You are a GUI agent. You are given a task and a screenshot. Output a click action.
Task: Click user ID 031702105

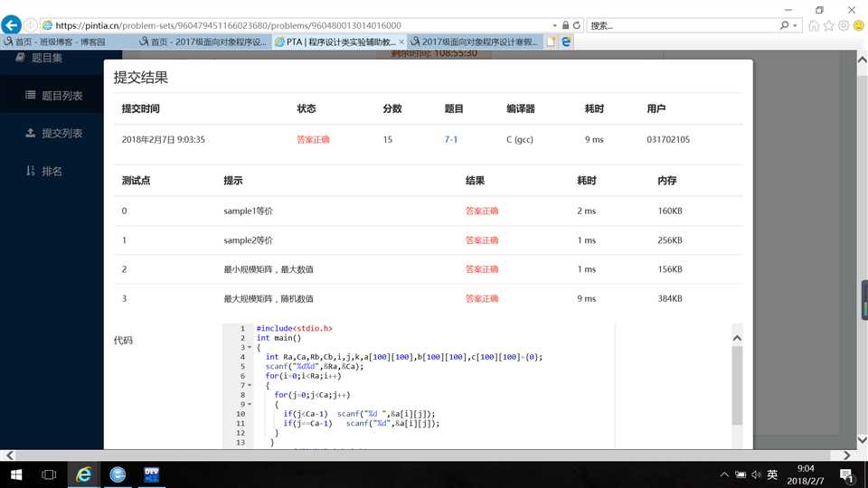pyautogui.click(x=668, y=139)
